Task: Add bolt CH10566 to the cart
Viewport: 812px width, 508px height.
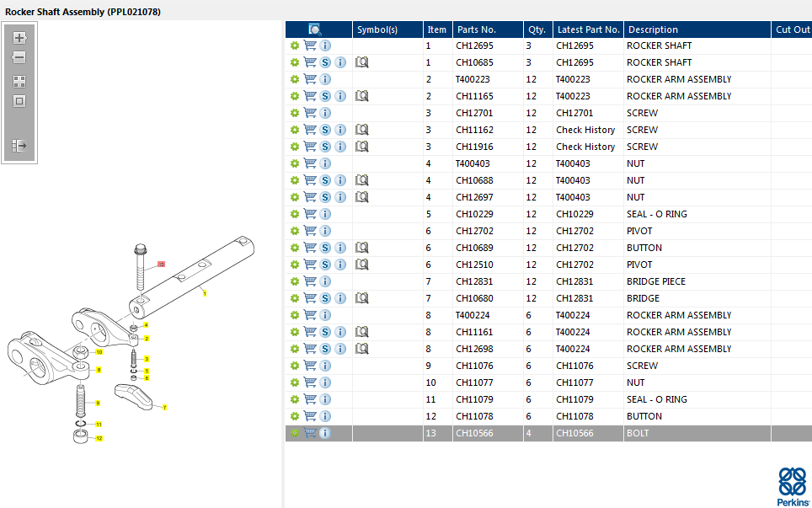Action: [310, 433]
